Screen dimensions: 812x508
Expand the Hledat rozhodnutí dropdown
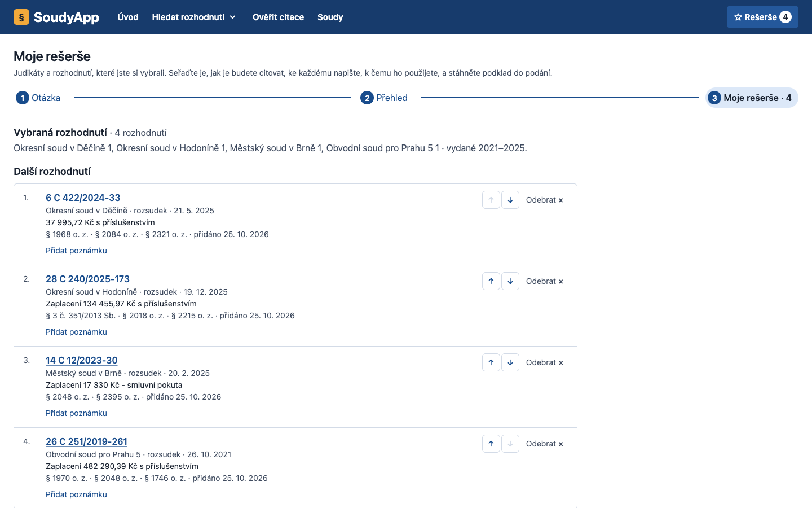pyautogui.click(x=194, y=17)
